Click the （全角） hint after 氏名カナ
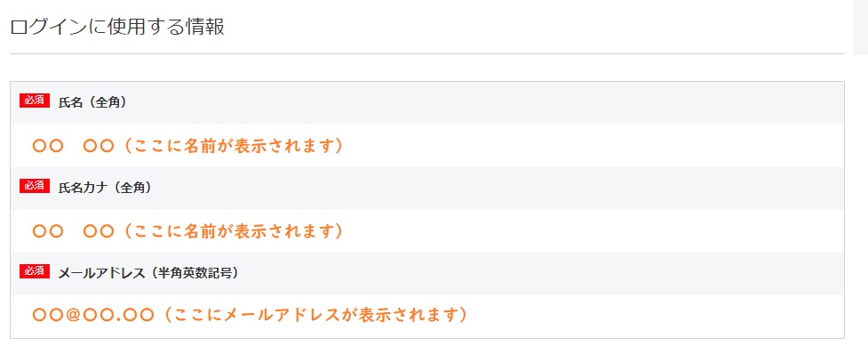The height and width of the screenshot is (346, 868). coord(130,188)
